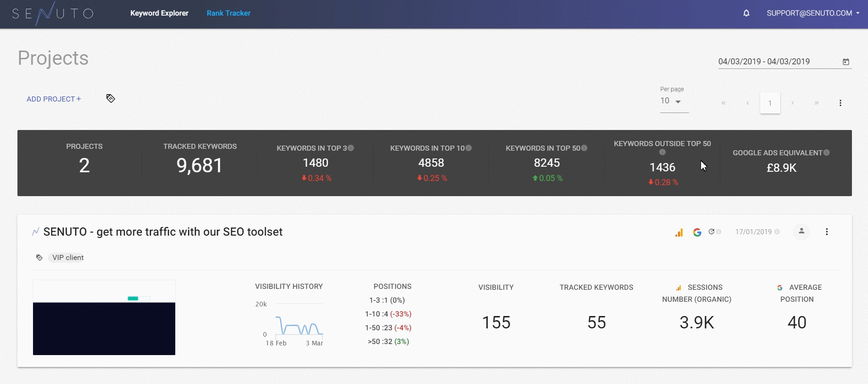Open the SENUTO project website thumbnail
The width and height of the screenshot is (868, 384).
[104, 317]
